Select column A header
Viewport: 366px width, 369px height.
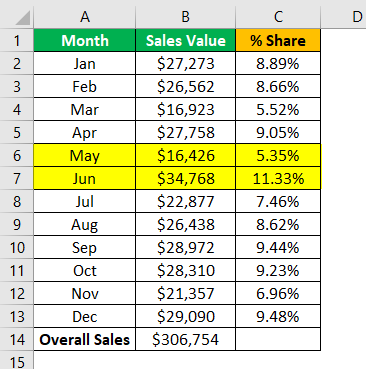tap(85, 17)
